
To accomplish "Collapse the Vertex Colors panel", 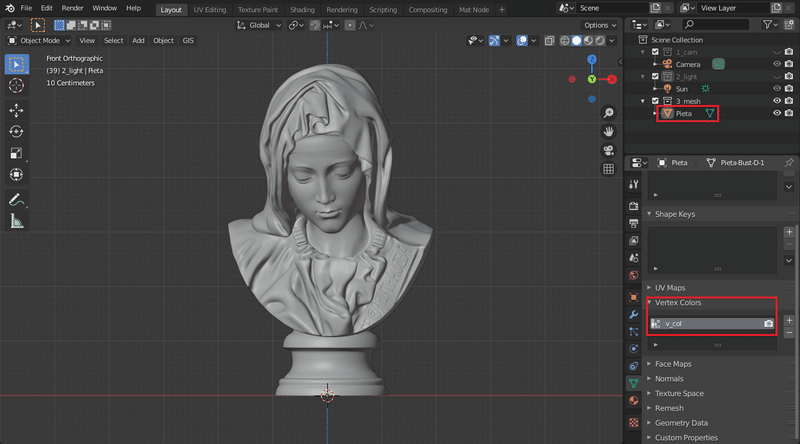I will (678, 303).
